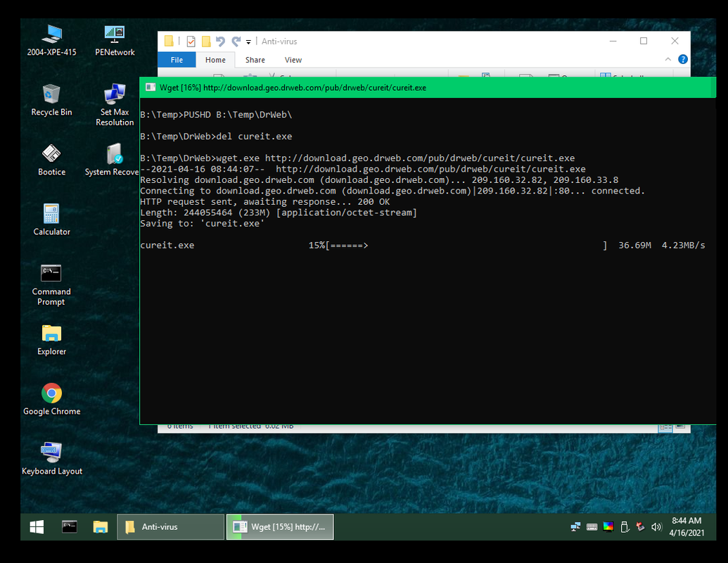Open the File tab in Anti-virus window

177,60
